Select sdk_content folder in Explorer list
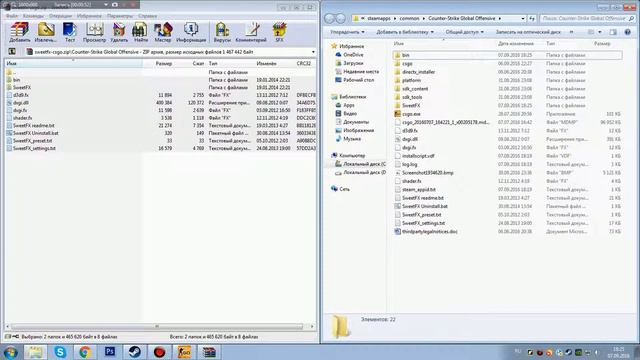640x360 pixels. pos(415,89)
